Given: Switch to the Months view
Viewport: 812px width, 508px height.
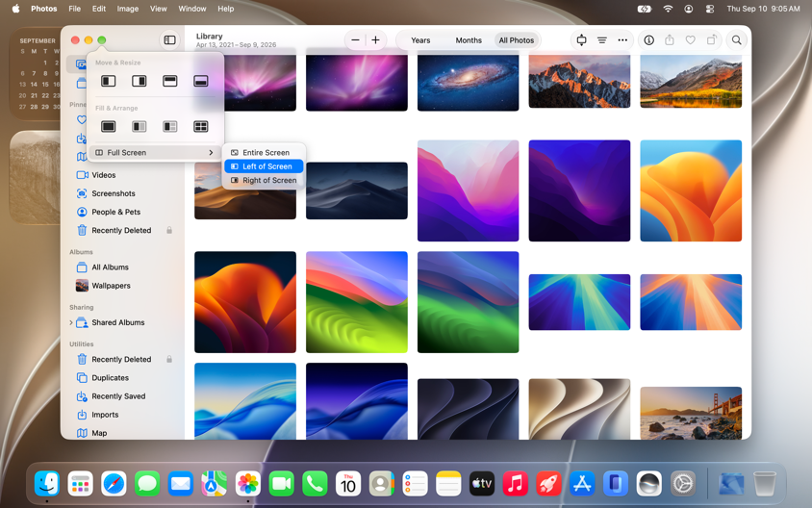Looking at the screenshot, I should pos(469,40).
